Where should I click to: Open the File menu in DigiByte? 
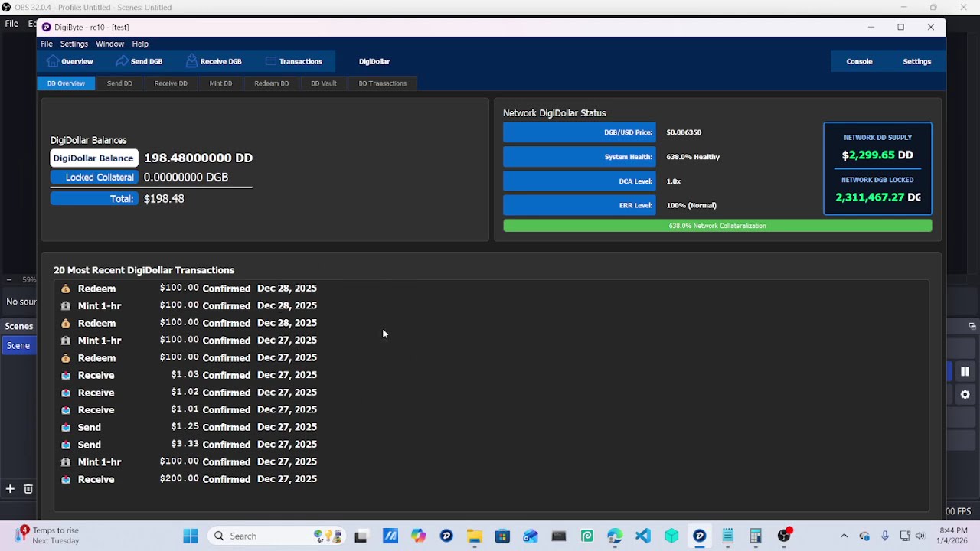[x=47, y=44]
